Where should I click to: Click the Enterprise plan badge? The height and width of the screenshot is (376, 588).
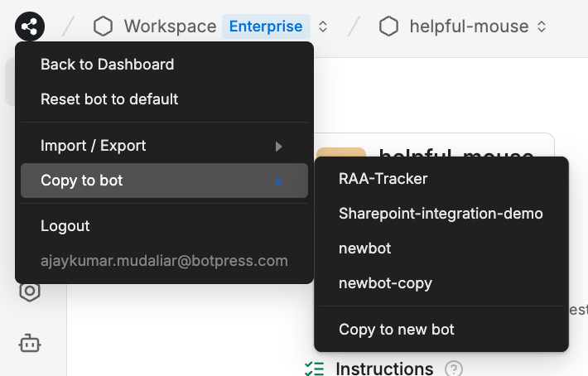(266, 27)
